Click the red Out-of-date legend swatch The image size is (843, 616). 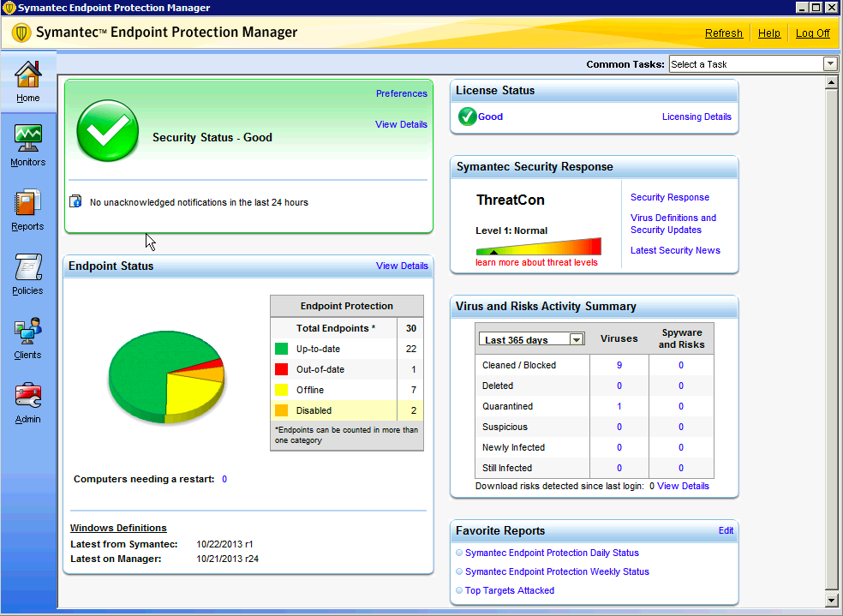click(x=281, y=369)
